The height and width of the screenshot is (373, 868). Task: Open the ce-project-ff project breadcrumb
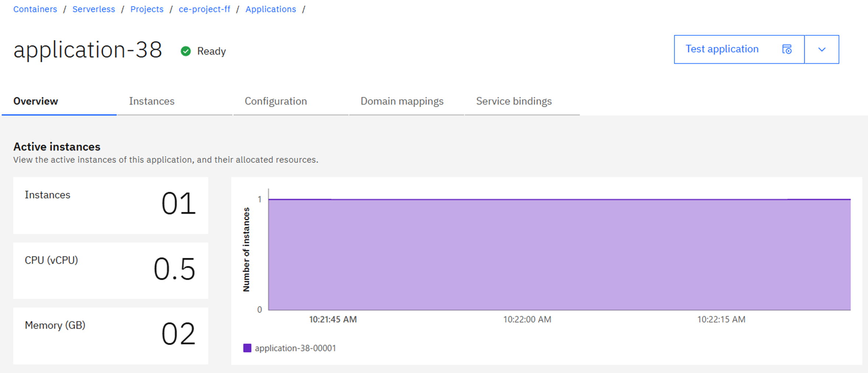tap(205, 9)
